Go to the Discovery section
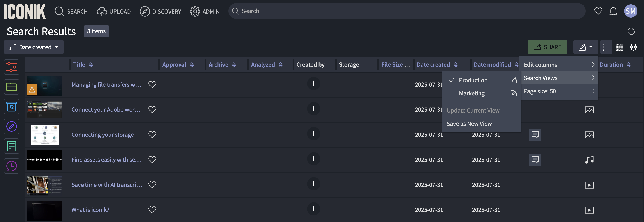 [160, 11]
